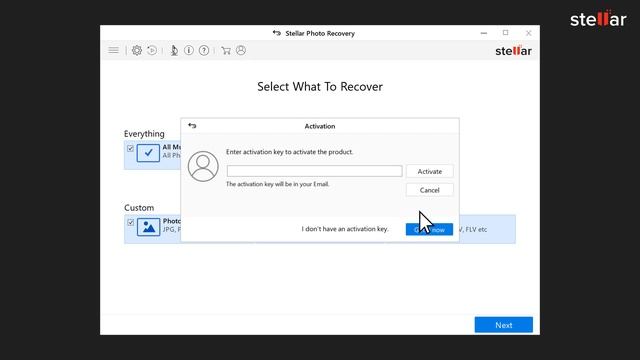This screenshot has width=640, height=360.
Task: Click the "Select What To Recover" heading
Action: pos(320,87)
